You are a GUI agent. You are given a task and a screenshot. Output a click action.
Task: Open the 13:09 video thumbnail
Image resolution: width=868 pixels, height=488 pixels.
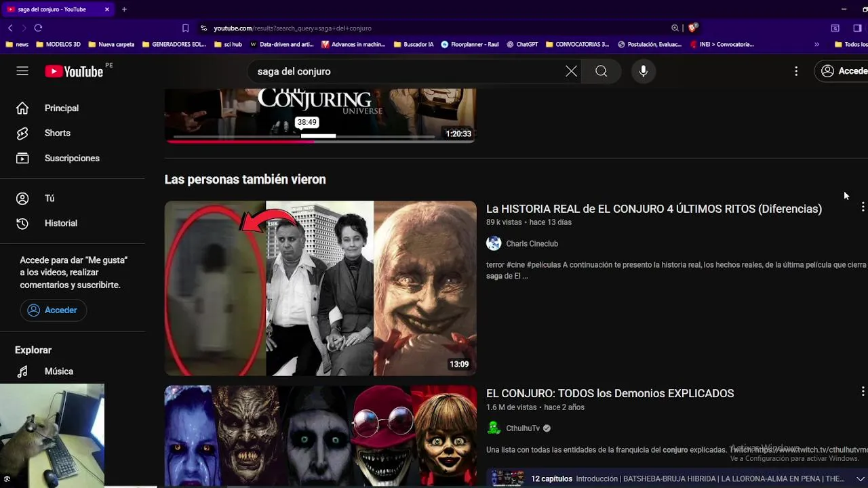coord(320,288)
